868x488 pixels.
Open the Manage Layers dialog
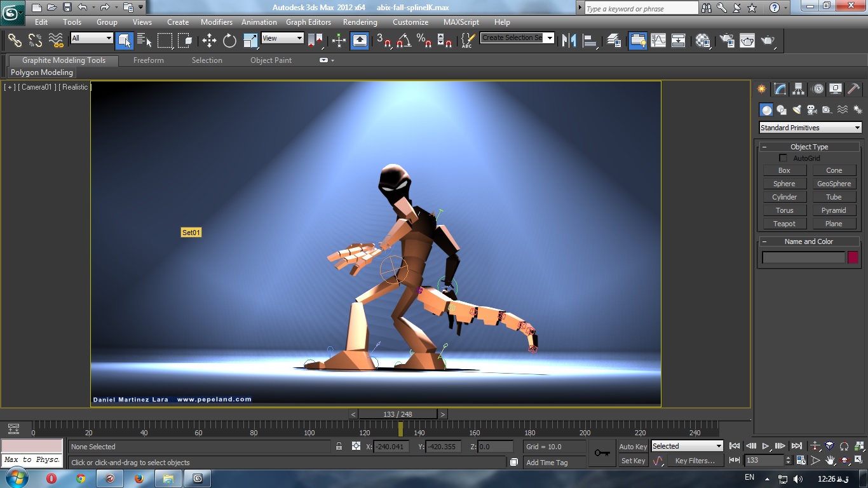(614, 41)
